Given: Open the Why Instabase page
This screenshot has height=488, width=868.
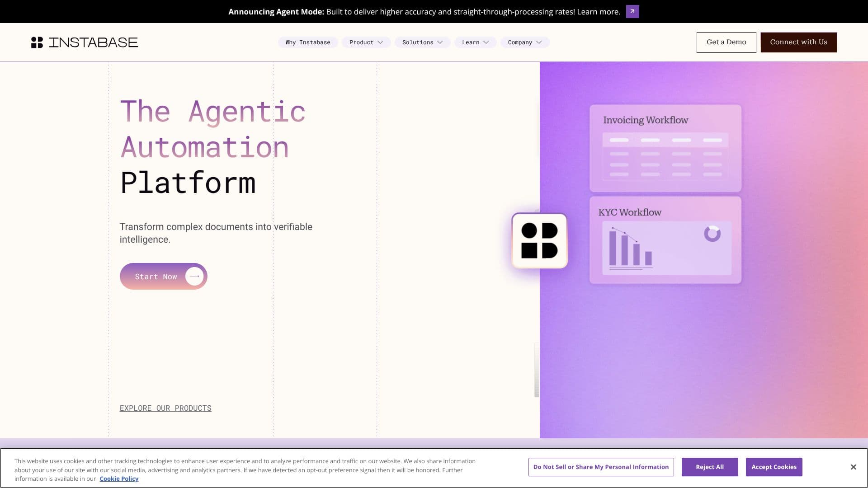Looking at the screenshot, I should pyautogui.click(x=308, y=42).
